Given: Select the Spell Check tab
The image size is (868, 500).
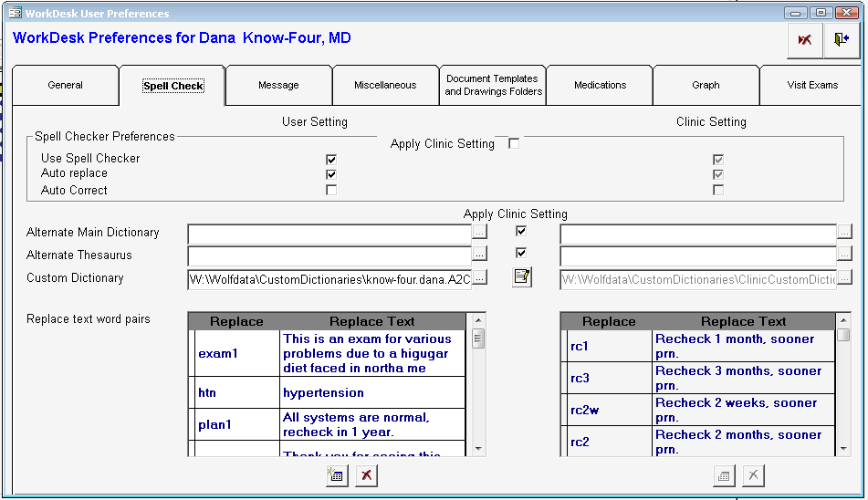Looking at the screenshot, I should pyautogui.click(x=173, y=86).
